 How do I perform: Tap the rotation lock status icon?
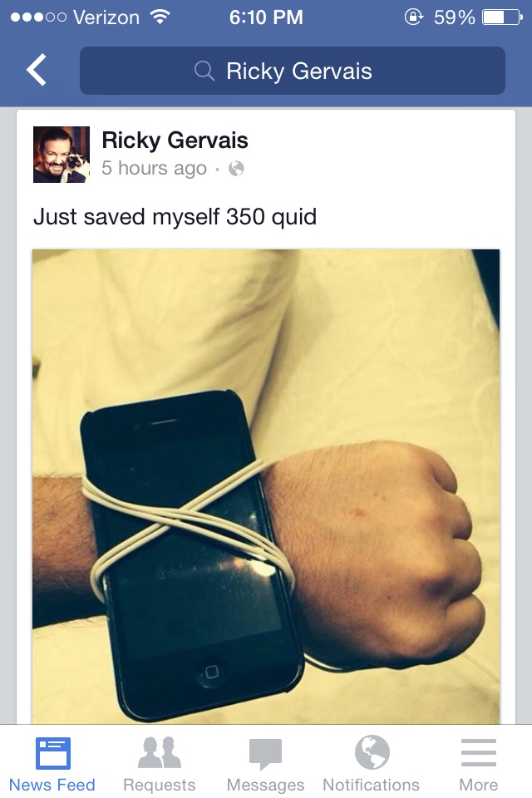coord(414,17)
